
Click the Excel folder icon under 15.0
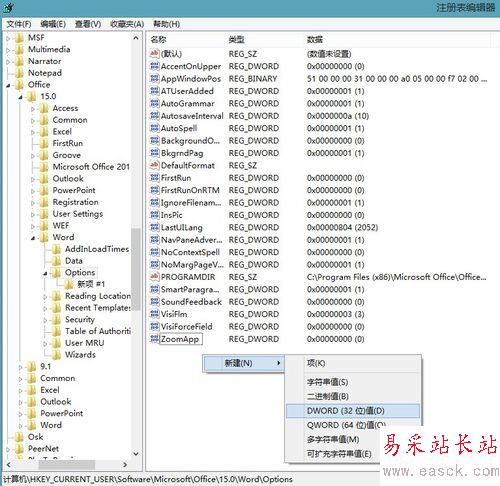coord(44,132)
